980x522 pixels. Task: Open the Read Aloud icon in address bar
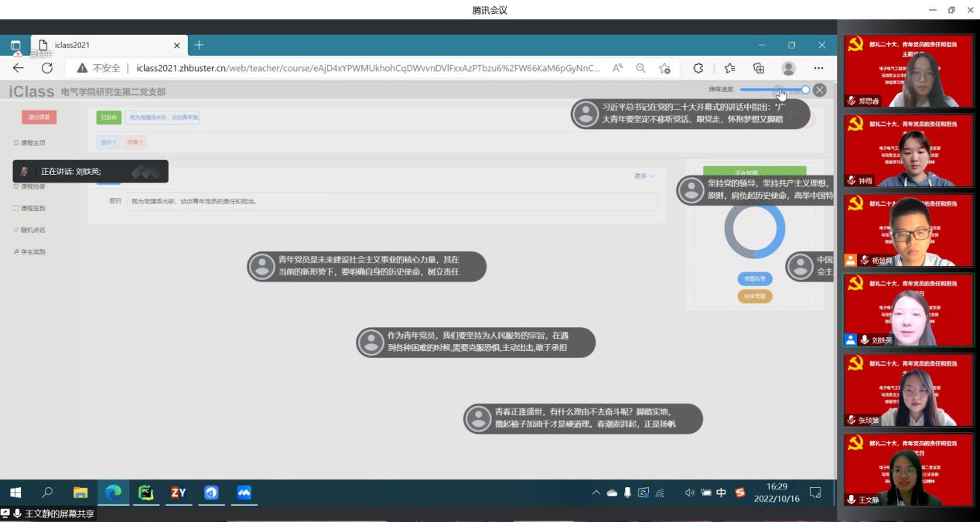click(x=617, y=68)
